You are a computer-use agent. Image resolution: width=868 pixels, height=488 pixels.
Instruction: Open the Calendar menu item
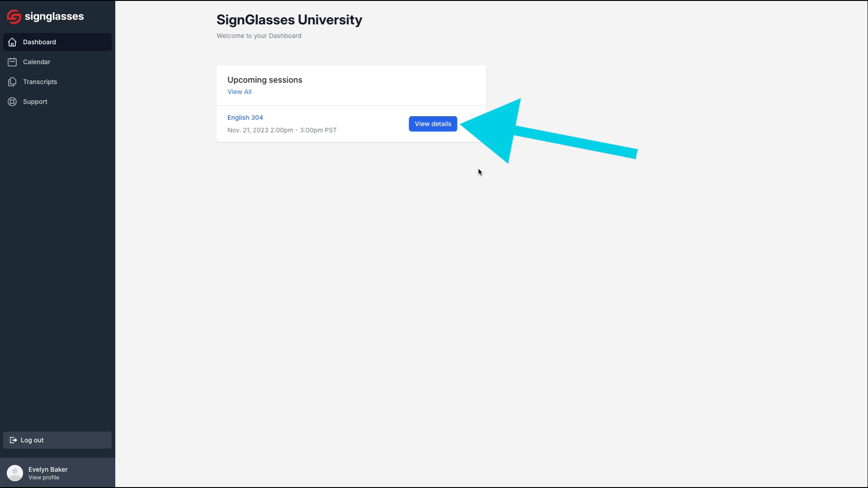(57, 62)
